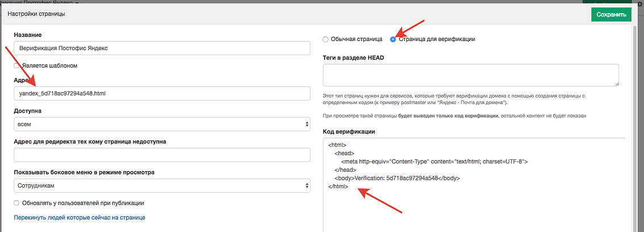Click the Адрес field with yandex html name
The width and height of the screenshot is (644, 232).
coord(162,93)
